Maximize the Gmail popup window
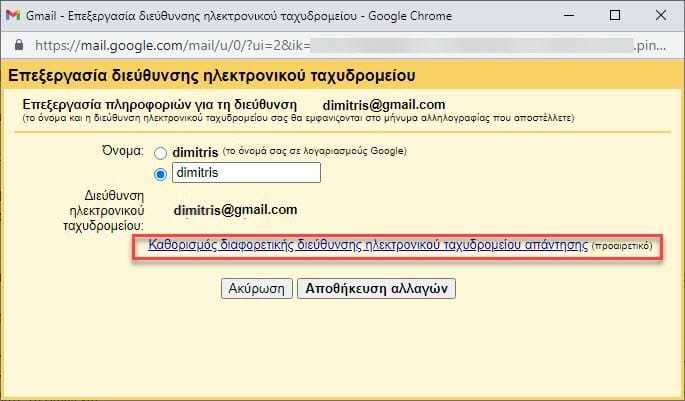Image resolution: width=685 pixels, height=401 pixels. click(x=615, y=15)
